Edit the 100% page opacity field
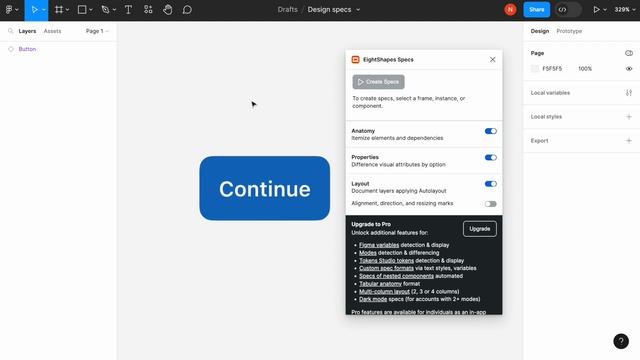The height and width of the screenshot is (360, 640). coord(585,69)
